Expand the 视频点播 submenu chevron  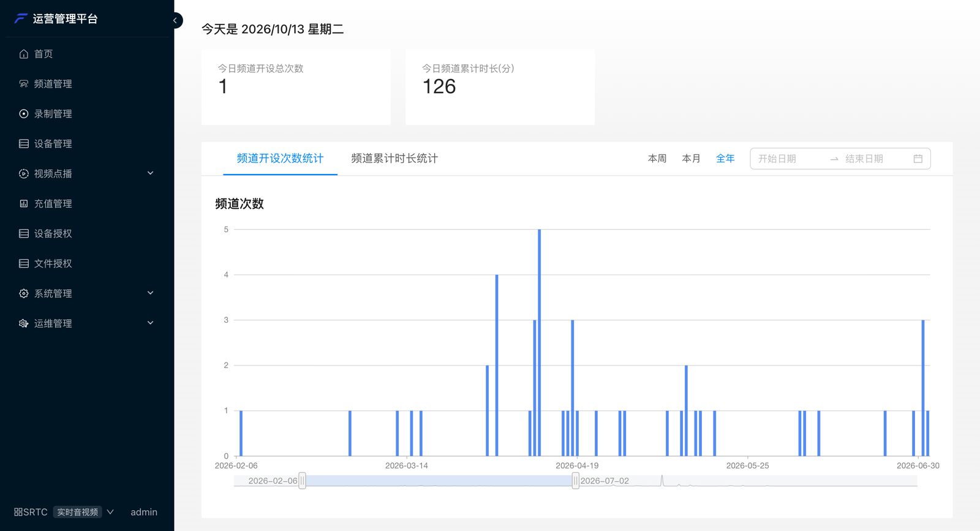[x=151, y=173]
